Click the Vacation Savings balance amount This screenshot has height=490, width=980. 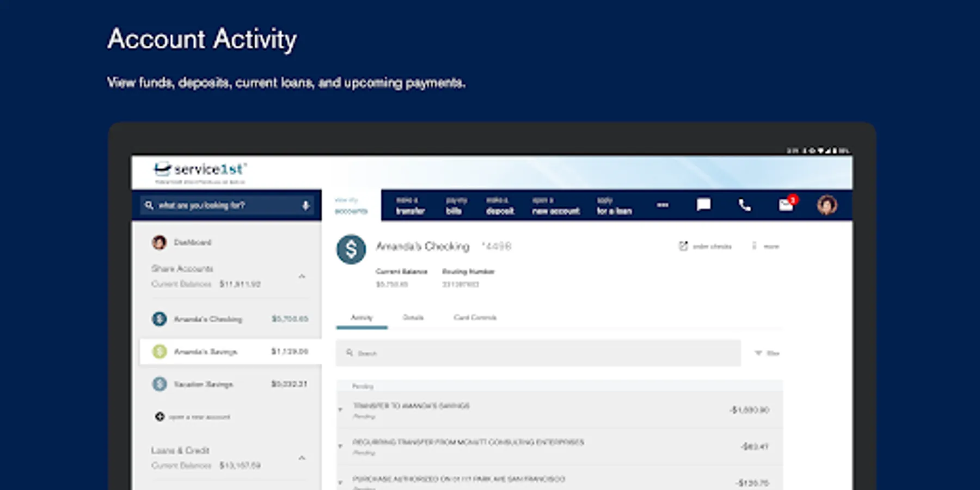pyautogui.click(x=290, y=384)
